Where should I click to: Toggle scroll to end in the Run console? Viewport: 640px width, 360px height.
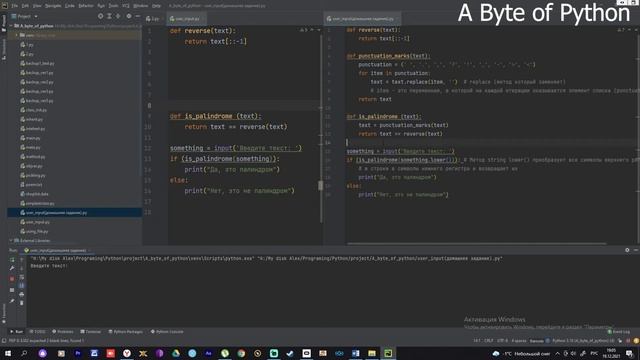[22, 286]
